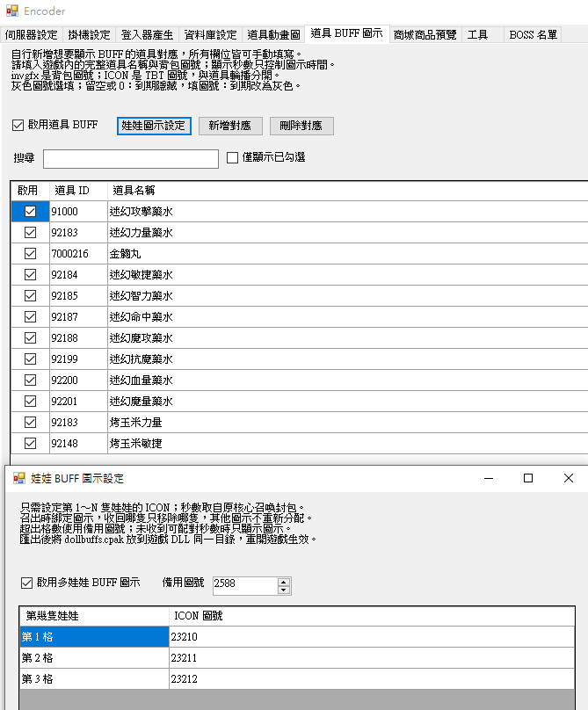Screen dimensions: 588x710
Task: Click the 烤玉米力量 name cell
Action: [347, 422]
